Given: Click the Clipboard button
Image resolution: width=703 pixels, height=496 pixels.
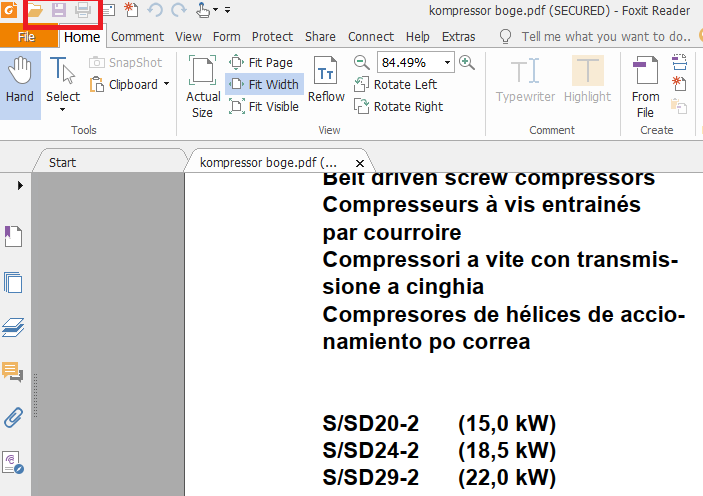Looking at the screenshot, I should (x=124, y=84).
